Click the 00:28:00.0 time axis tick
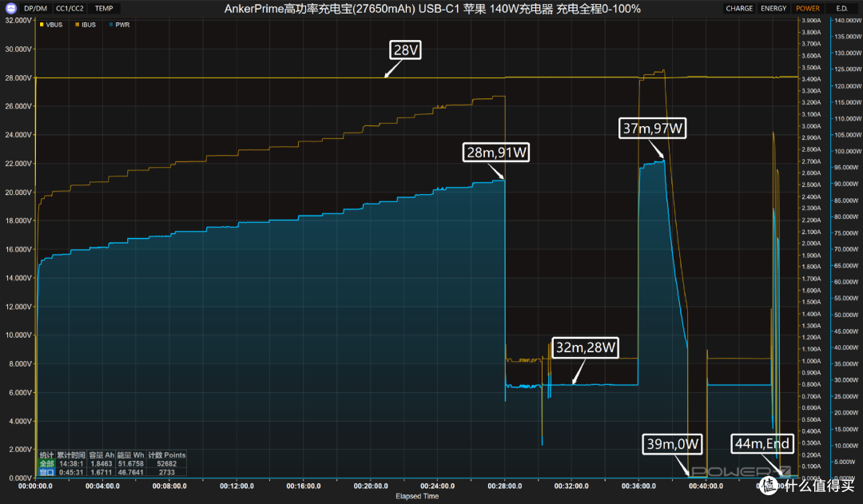863x504 pixels. tap(505, 486)
